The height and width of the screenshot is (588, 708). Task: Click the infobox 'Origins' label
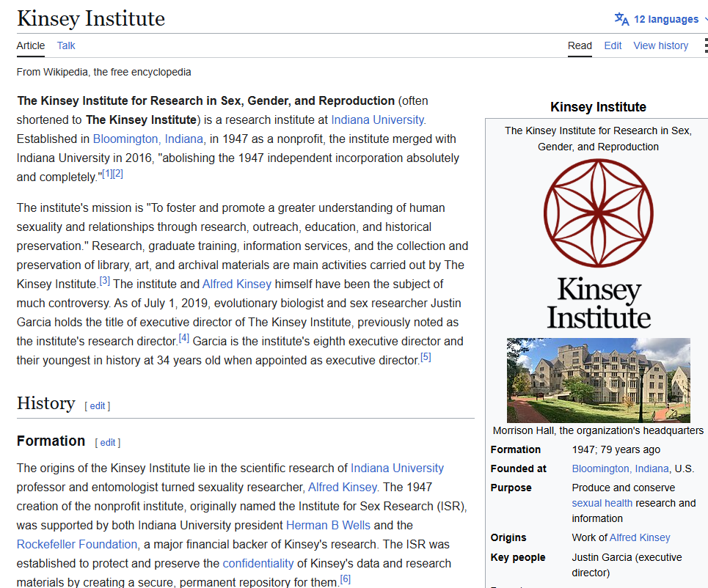[508, 537]
